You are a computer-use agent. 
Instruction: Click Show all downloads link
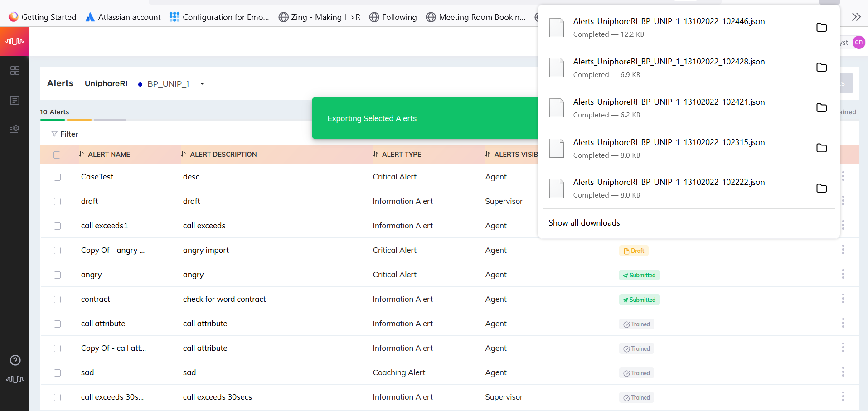click(x=584, y=223)
